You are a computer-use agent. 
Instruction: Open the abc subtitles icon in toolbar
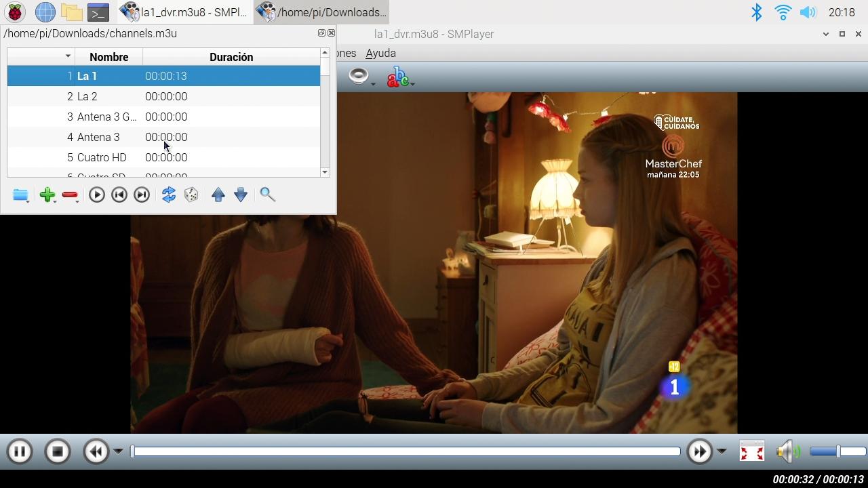coord(397,77)
